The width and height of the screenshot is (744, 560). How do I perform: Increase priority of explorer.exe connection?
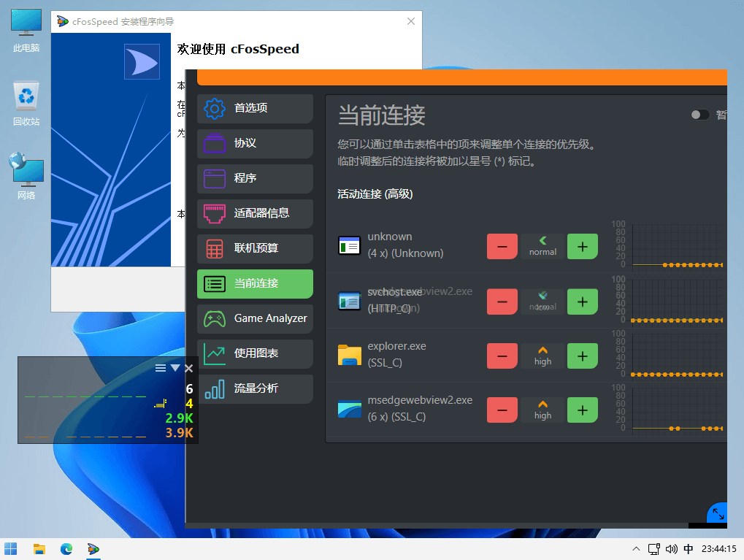pos(582,356)
